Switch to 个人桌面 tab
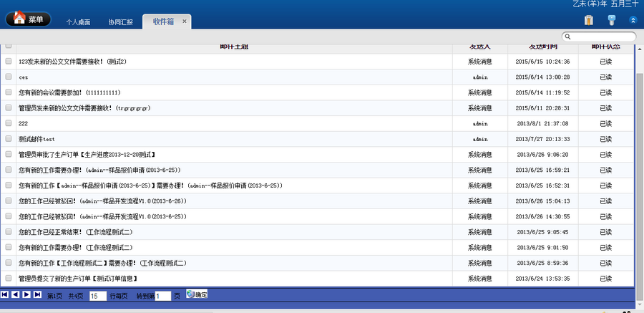 78,22
